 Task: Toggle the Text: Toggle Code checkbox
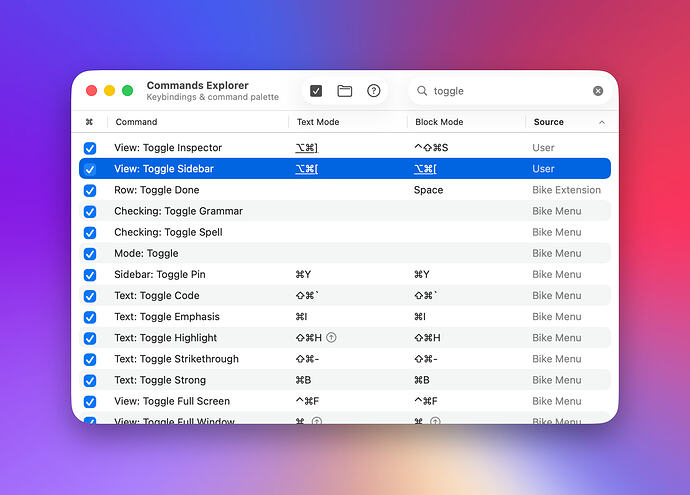click(x=90, y=296)
